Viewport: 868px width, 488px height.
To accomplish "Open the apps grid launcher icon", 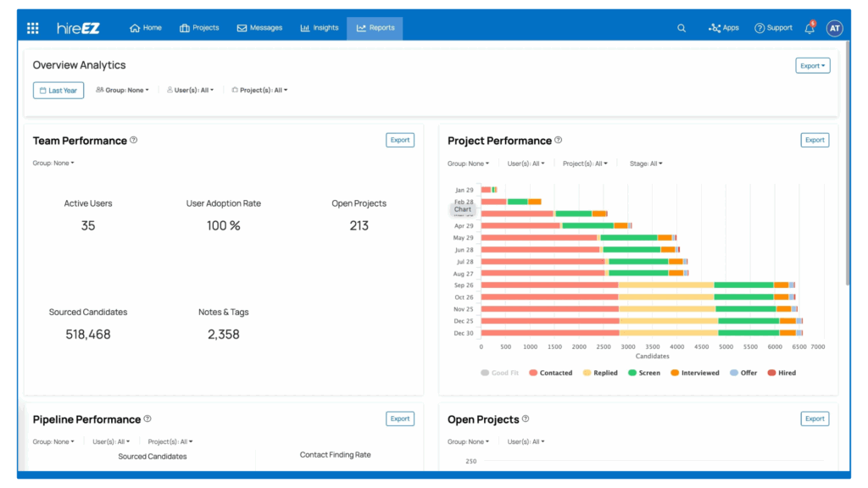I will click(x=33, y=28).
